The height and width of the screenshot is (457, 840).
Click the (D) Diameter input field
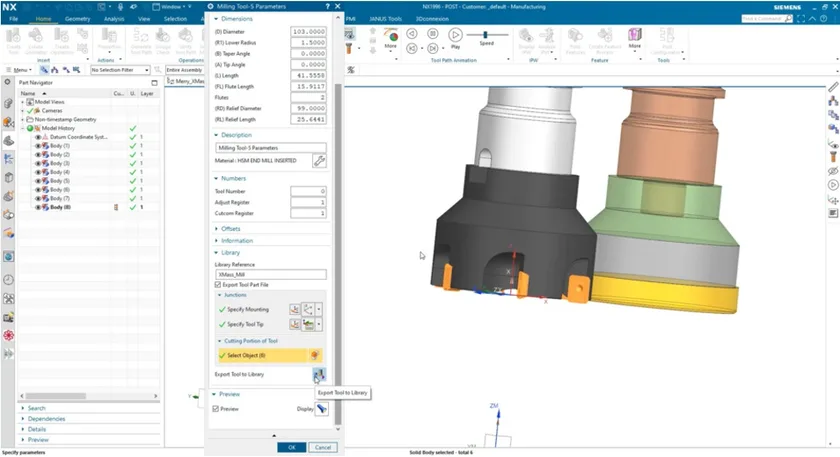[x=309, y=32]
